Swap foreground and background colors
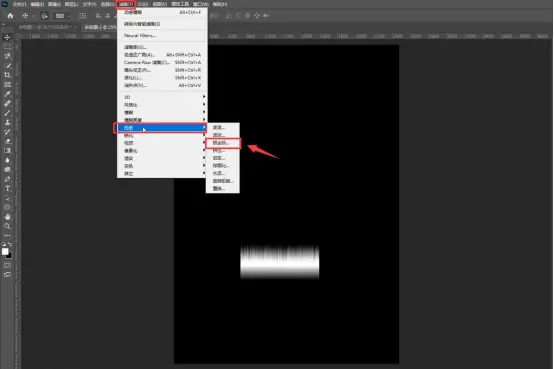554x369 pixels. pos(10,244)
